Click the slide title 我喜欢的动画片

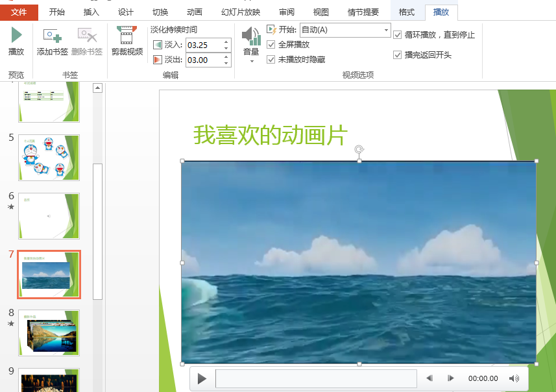click(270, 135)
